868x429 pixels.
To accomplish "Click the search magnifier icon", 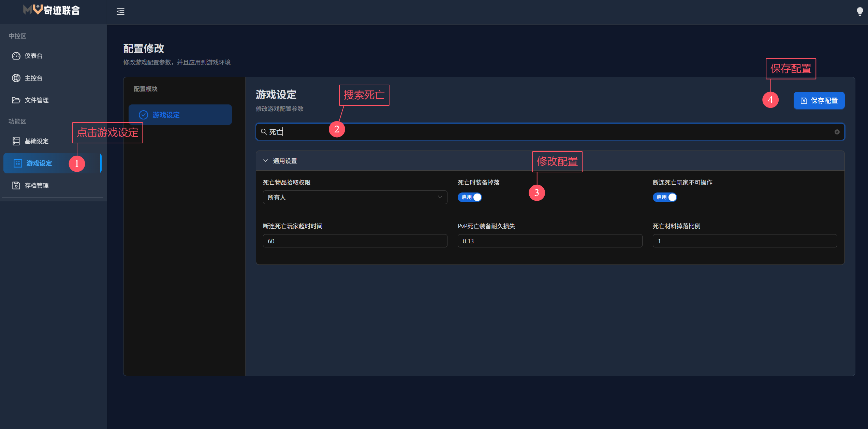I will 264,132.
